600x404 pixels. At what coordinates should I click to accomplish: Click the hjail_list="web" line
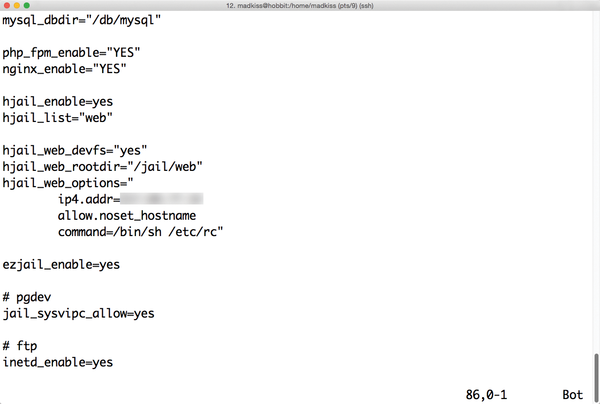[x=57, y=118]
